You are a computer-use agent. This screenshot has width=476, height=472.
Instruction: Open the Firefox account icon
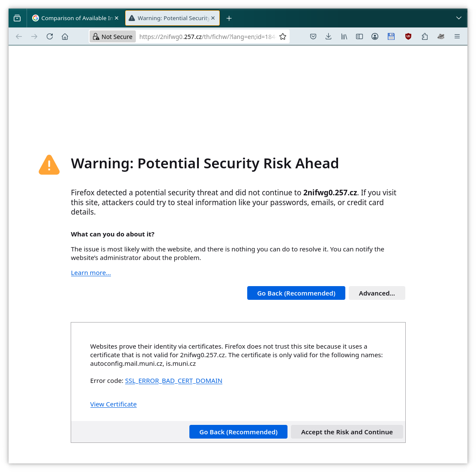pos(375,37)
